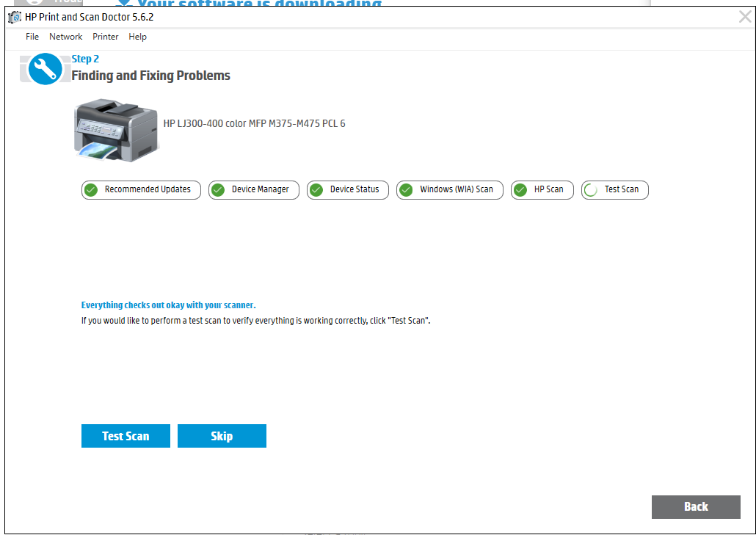Click the HP LJ300-400 printer thumbnail image
Image resolution: width=756 pixels, height=535 pixels.
(x=115, y=128)
